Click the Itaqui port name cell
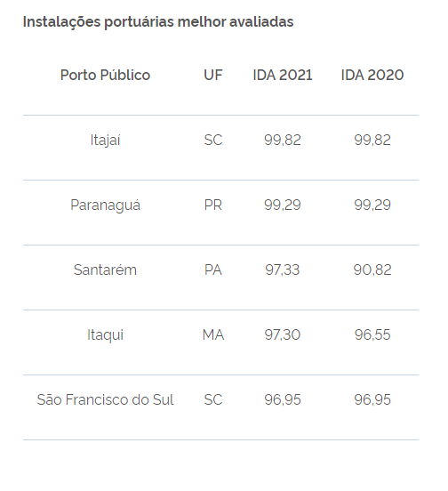 105,334
